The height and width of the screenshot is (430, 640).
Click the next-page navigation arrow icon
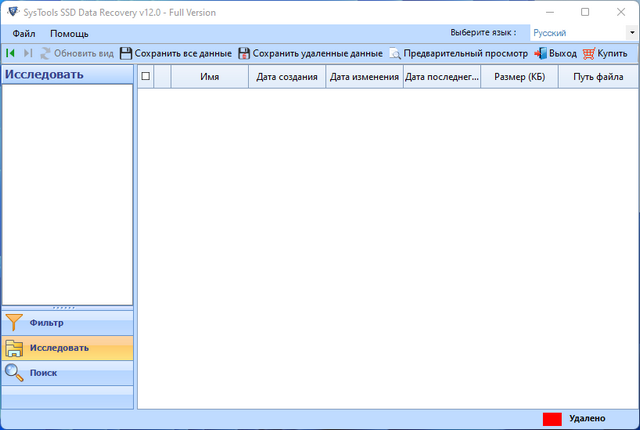tap(28, 53)
